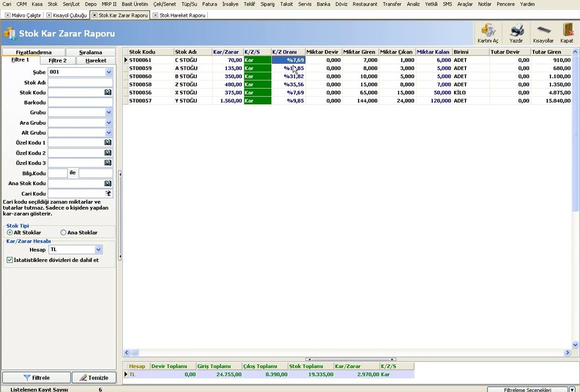Expand the Alt Grubu dropdown

[x=109, y=133]
